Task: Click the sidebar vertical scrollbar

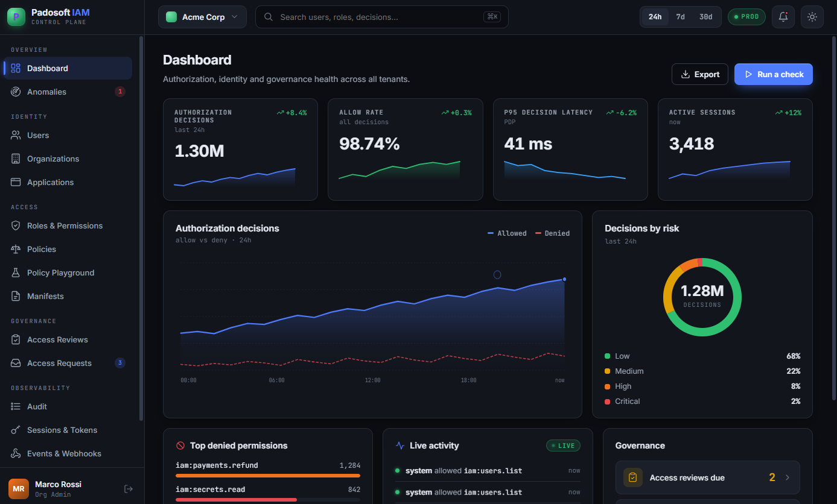Action: tap(141, 228)
